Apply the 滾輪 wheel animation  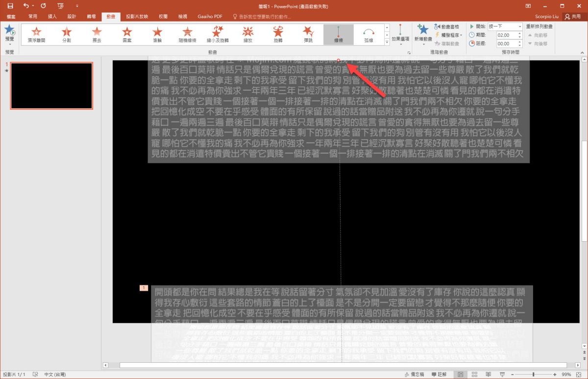[x=157, y=34]
